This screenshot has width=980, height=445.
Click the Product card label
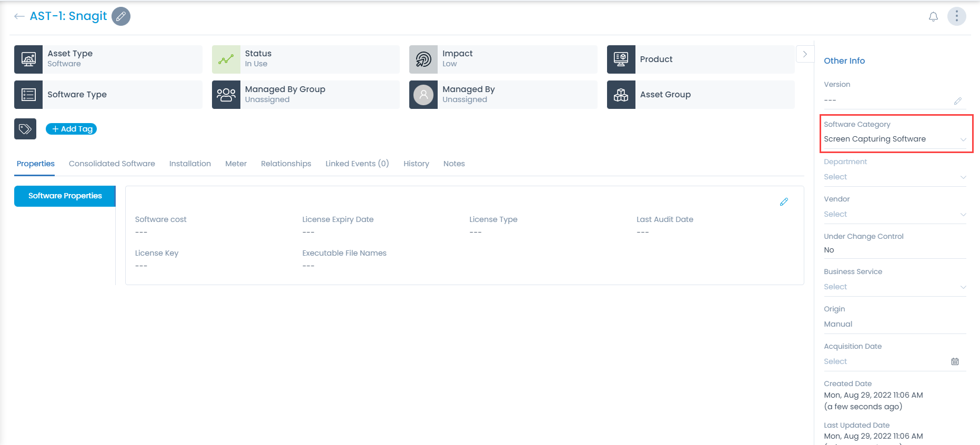pyautogui.click(x=656, y=59)
